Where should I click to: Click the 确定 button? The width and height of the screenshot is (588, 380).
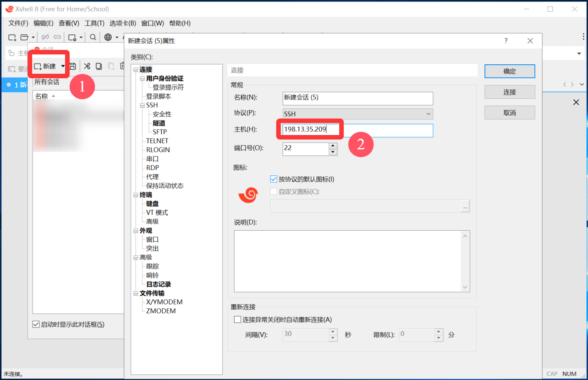(509, 71)
